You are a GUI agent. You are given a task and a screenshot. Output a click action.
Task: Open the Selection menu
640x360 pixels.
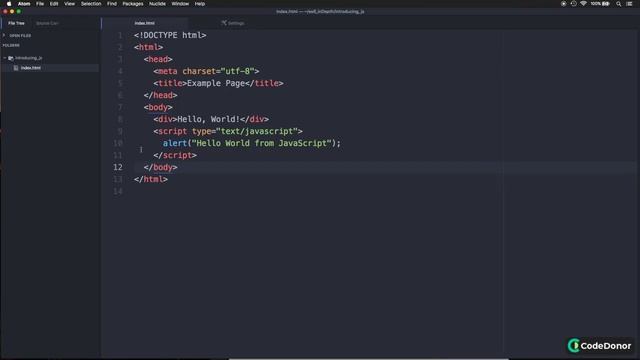(x=91, y=4)
